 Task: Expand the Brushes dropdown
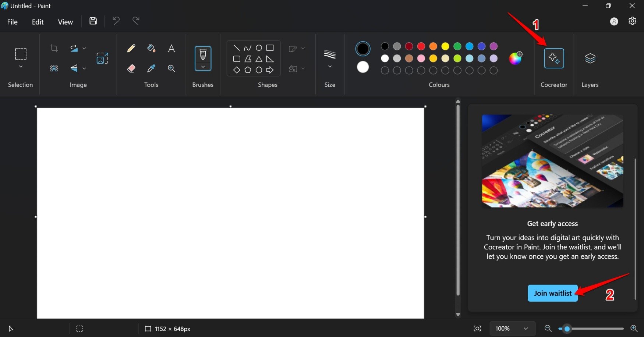[203, 67]
